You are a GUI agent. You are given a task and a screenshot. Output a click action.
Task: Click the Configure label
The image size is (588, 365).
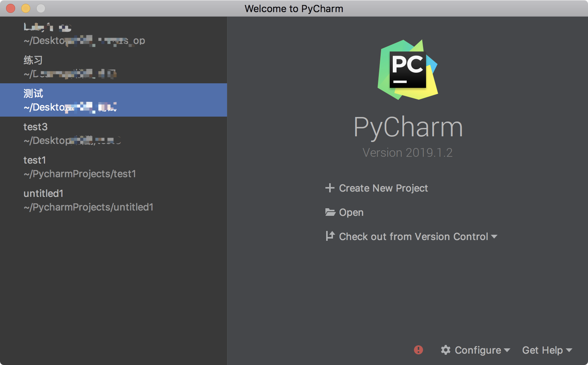coord(478,350)
